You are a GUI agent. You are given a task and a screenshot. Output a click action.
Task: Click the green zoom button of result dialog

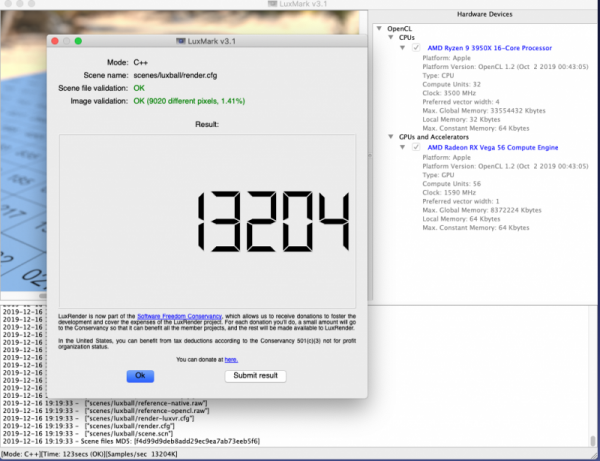pos(78,41)
